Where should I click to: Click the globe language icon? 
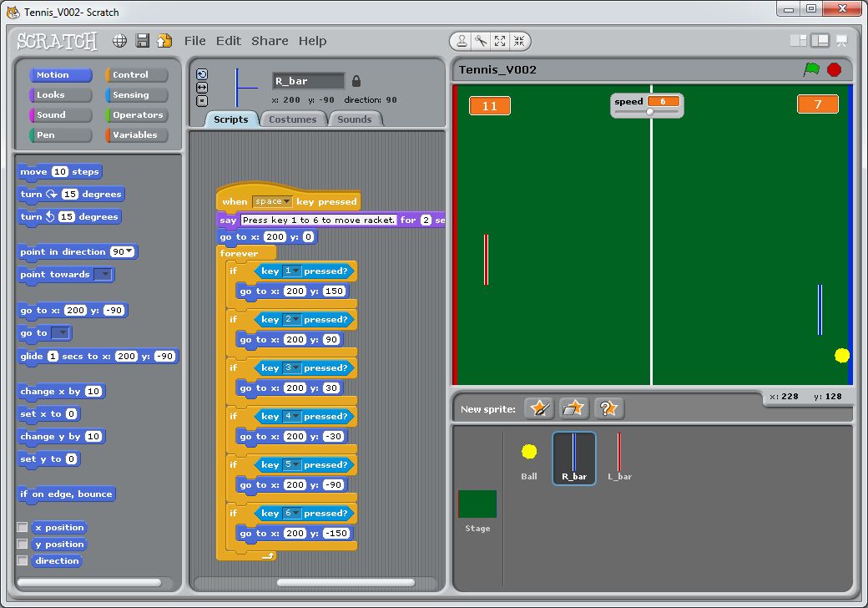coord(120,41)
